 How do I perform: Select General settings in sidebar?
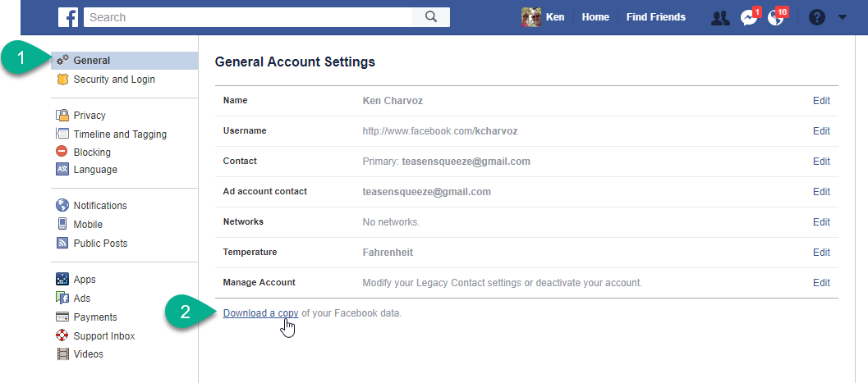click(125, 60)
